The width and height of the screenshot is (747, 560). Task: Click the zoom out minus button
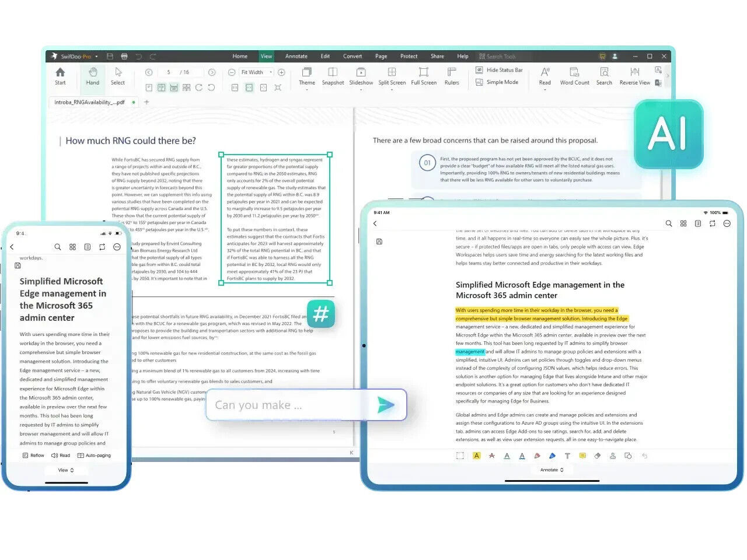pyautogui.click(x=232, y=72)
